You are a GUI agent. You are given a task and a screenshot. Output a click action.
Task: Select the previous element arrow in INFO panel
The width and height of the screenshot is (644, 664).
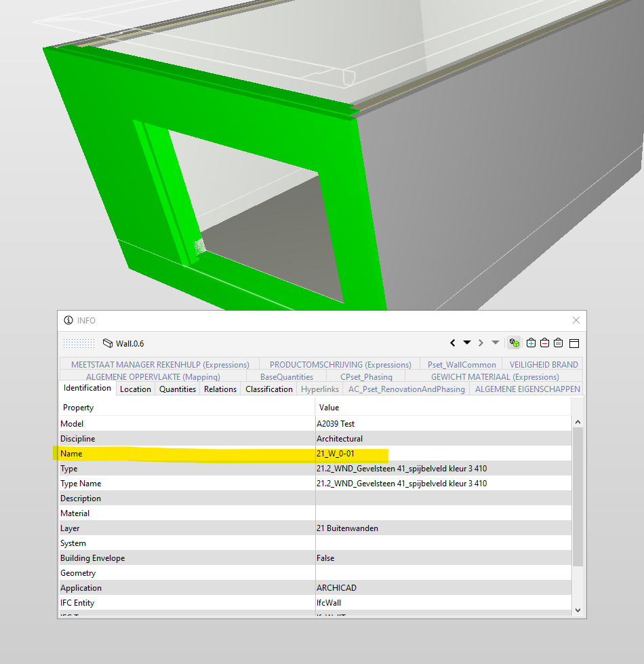453,343
